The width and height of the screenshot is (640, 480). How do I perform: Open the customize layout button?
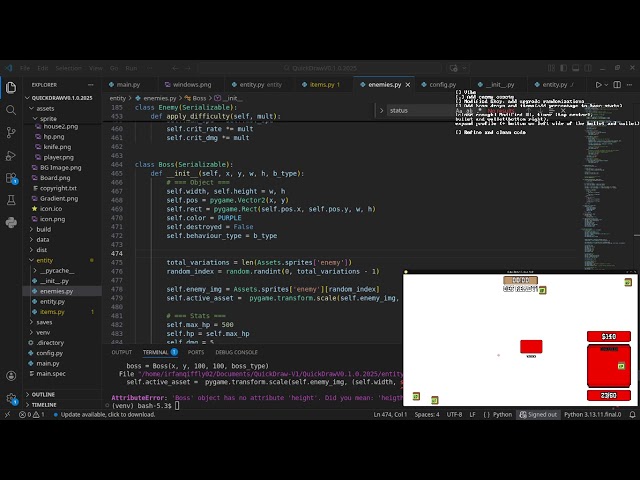[x=551, y=68]
